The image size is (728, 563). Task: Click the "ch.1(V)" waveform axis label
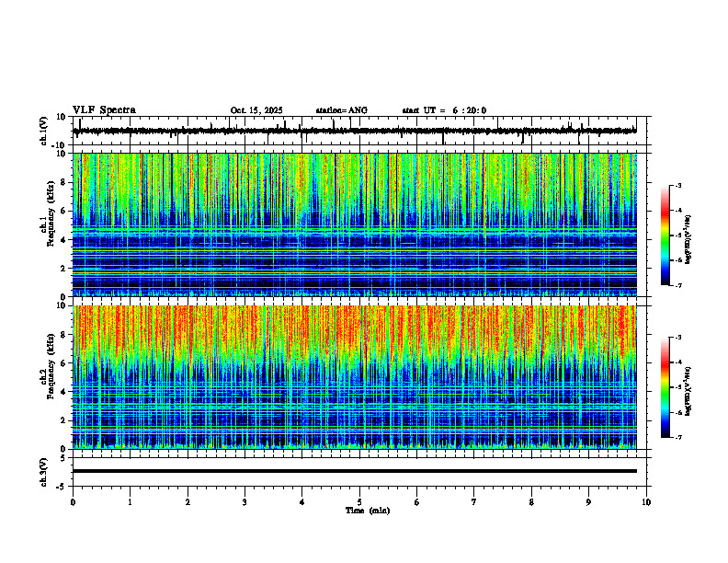tap(43, 131)
